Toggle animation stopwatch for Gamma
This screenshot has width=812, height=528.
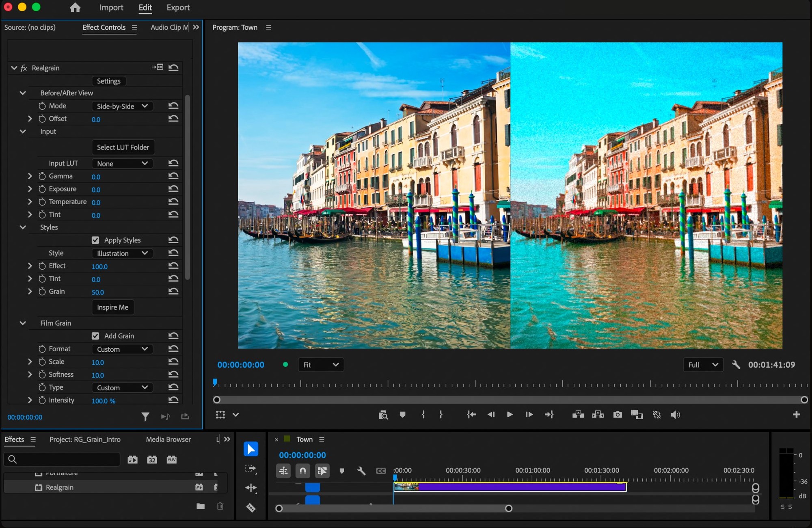click(x=42, y=176)
